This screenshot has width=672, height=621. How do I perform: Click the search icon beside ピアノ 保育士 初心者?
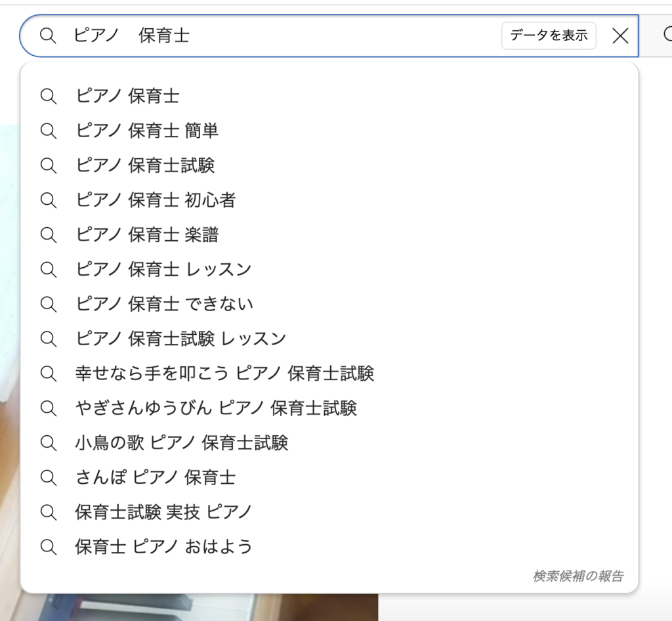coord(48,200)
